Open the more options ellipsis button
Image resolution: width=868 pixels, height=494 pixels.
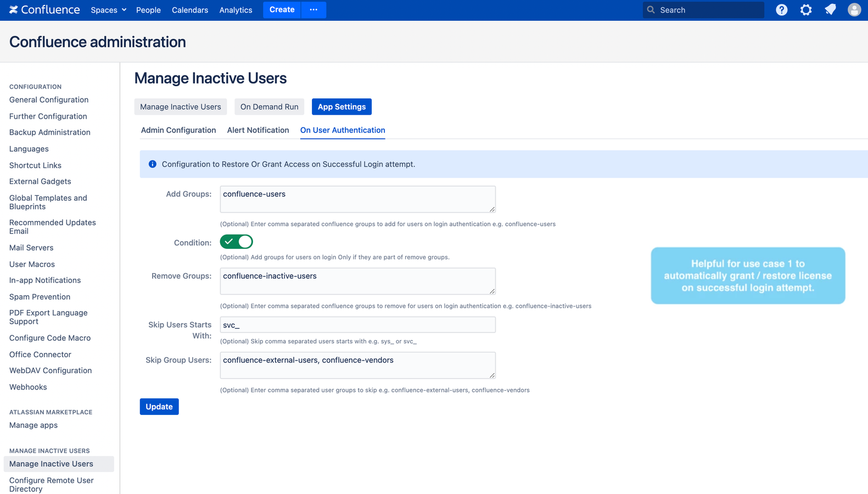click(313, 10)
